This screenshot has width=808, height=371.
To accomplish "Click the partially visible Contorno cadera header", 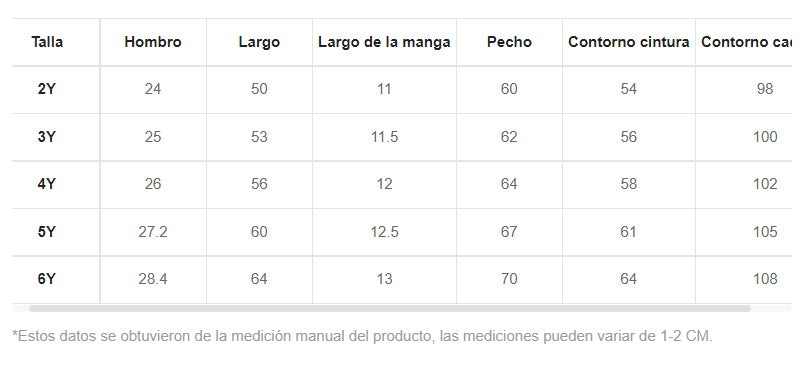I will click(x=746, y=42).
